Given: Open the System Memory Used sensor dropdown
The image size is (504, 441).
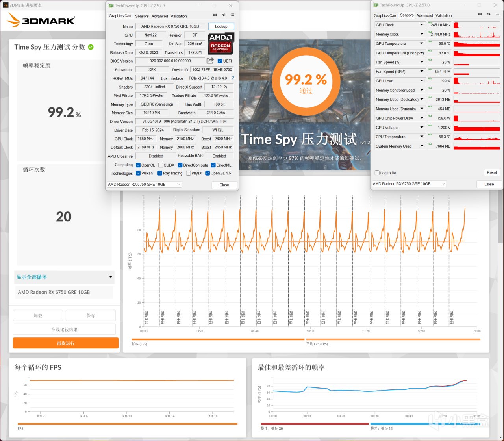Looking at the screenshot, I should (422, 146).
